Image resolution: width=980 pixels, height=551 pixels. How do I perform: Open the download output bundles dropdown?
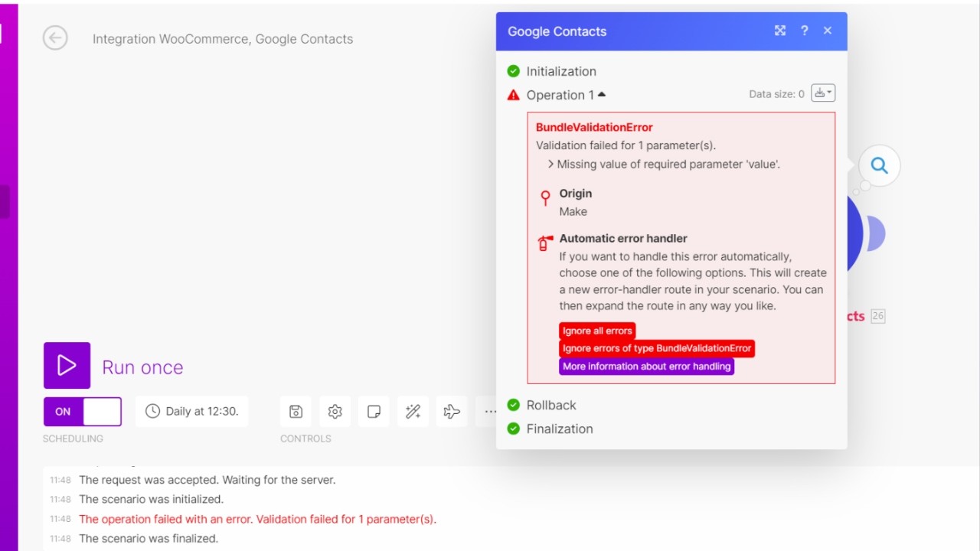coord(822,93)
